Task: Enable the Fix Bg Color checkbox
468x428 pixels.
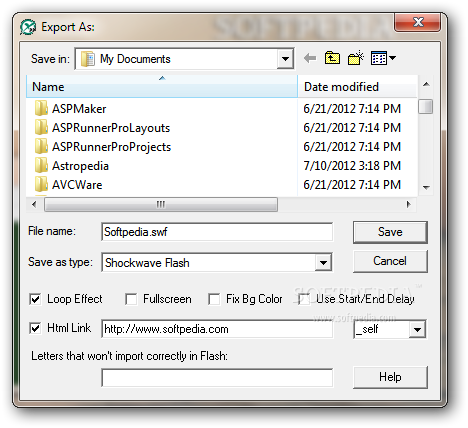Action: 214,299
